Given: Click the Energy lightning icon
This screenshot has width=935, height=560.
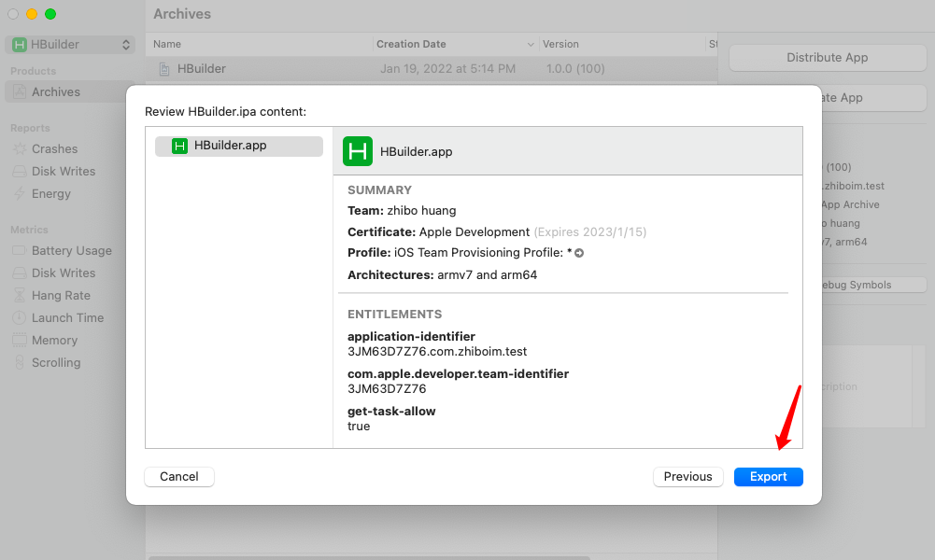Looking at the screenshot, I should point(20,193).
